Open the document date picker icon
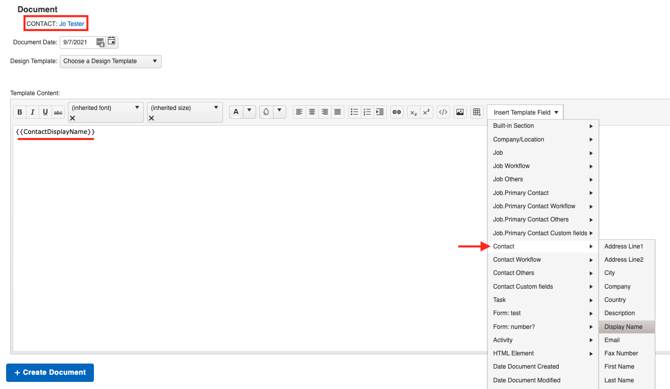This screenshot has height=389, width=670. pyautogui.click(x=100, y=42)
